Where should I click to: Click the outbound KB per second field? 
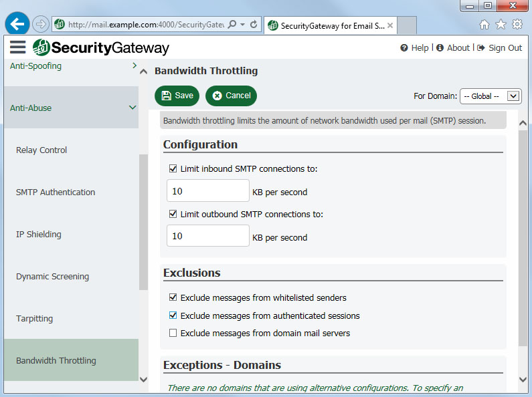(x=208, y=236)
